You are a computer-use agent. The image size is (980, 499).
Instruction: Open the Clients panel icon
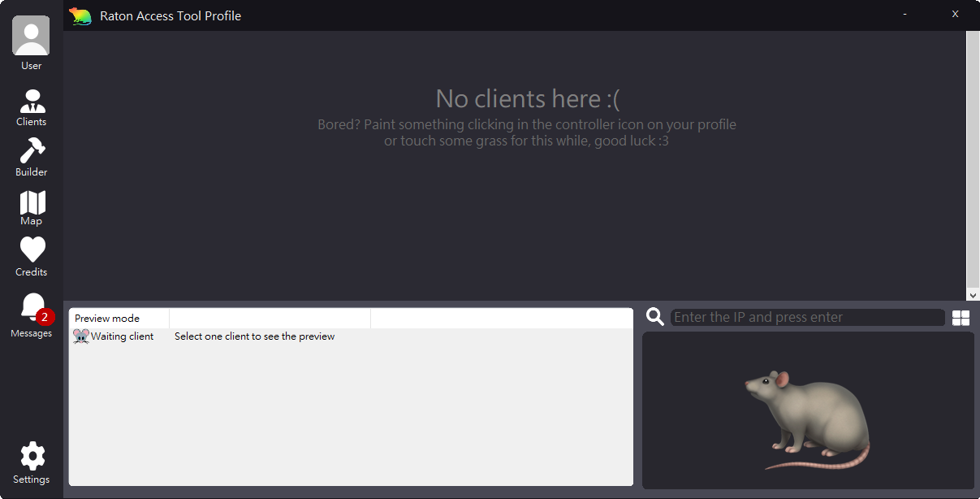[x=32, y=101]
